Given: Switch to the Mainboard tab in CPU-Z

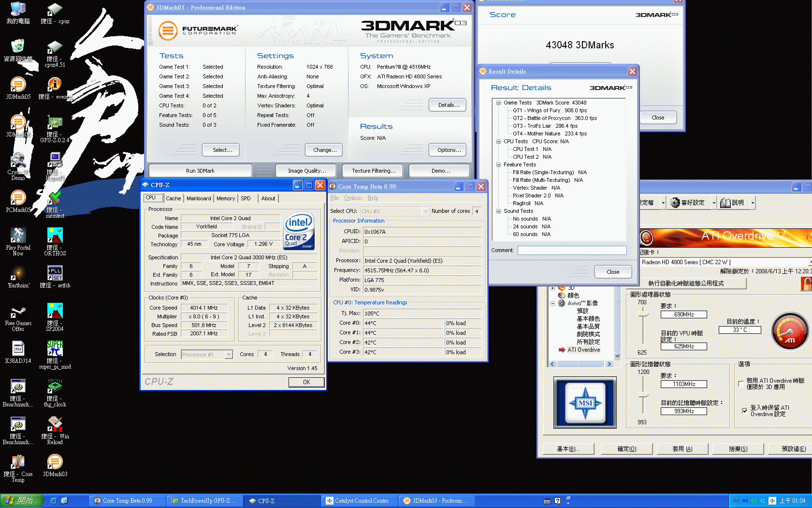Looking at the screenshot, I should [x=199, y=198].
